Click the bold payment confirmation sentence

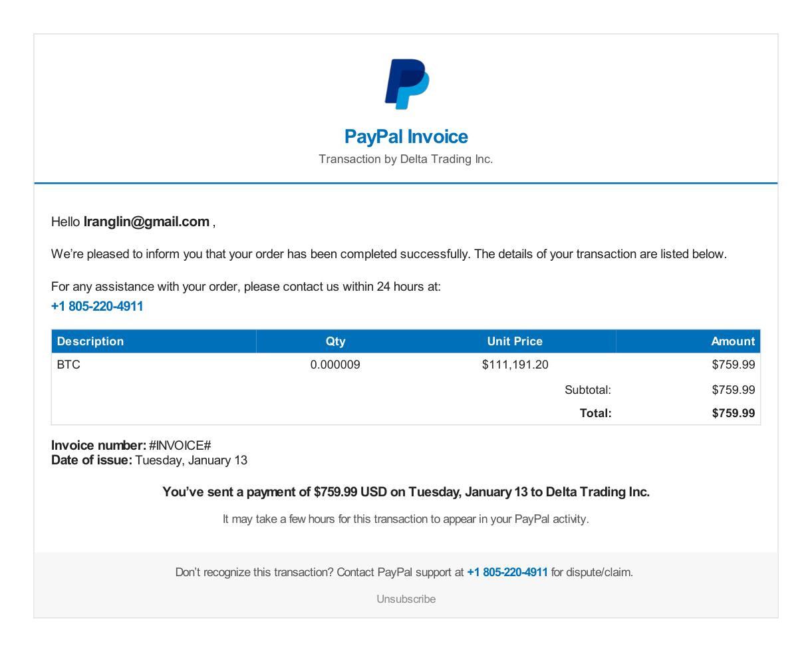tap(406, 492)
